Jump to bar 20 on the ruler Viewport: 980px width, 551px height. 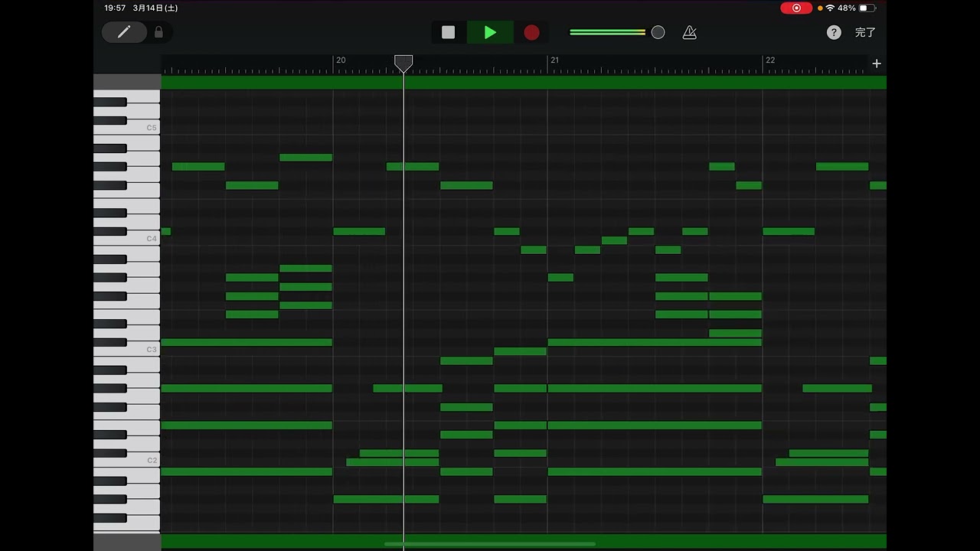click(x=341, y=60)
